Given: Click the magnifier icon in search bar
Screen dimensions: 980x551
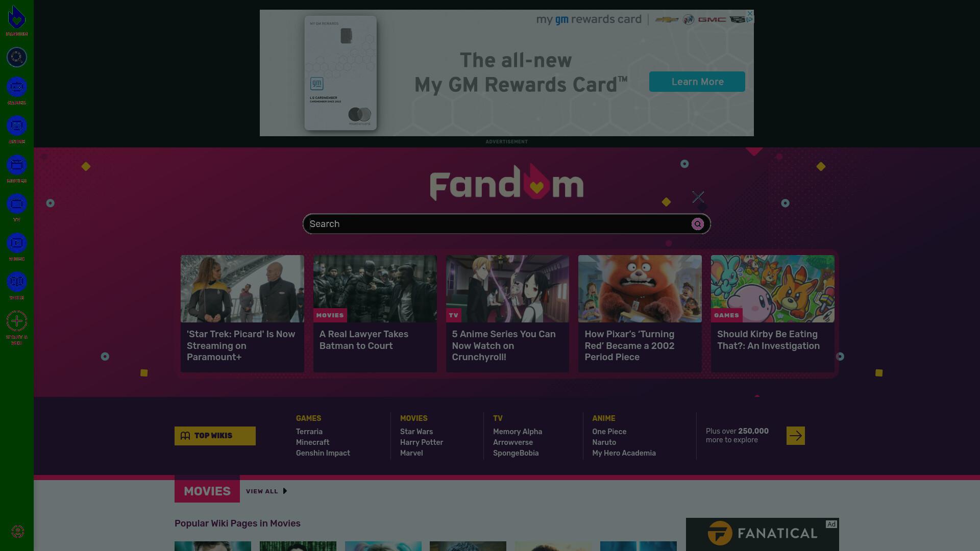Looking at the screenshot, I should tap(697, 224).
